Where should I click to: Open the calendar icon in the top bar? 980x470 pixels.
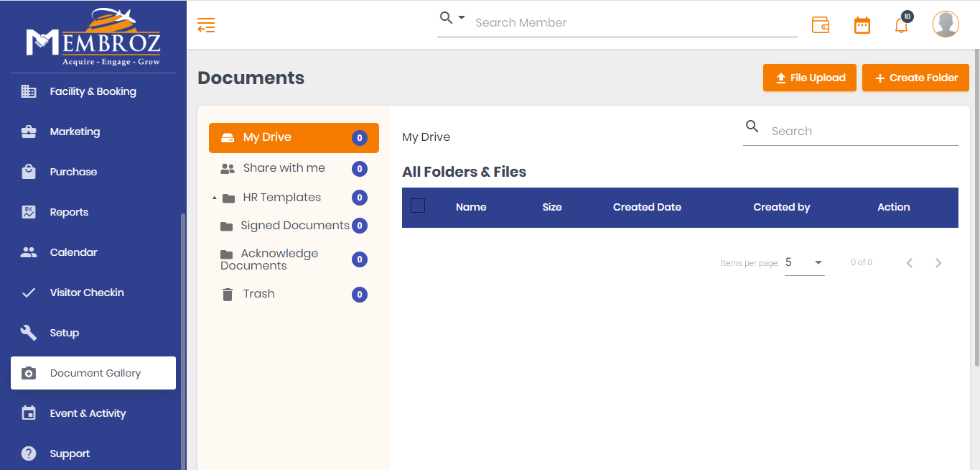[862, 25]
